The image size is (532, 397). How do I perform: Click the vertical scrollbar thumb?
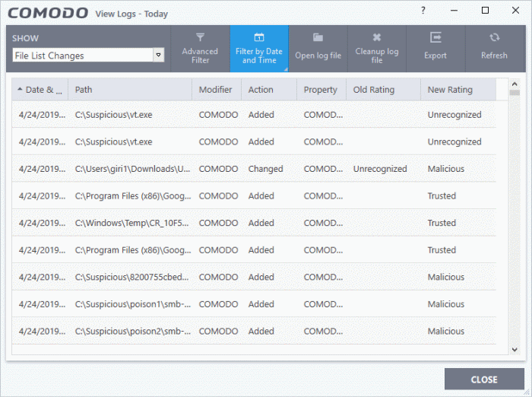tap(515, 93)
